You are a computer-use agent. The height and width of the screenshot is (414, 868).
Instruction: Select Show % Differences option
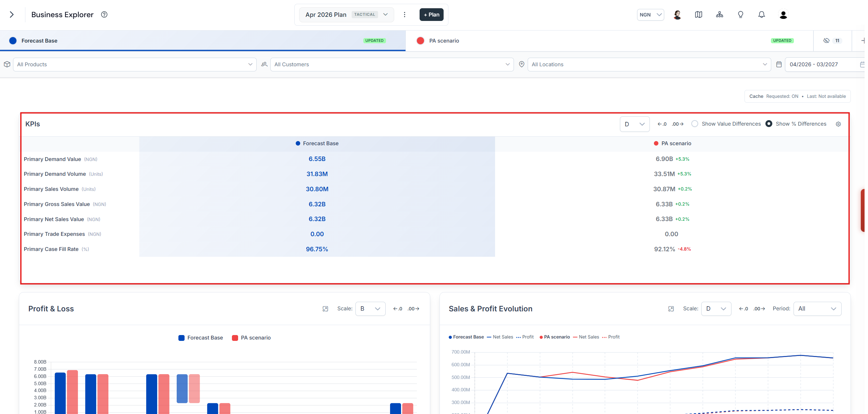click(x=796, y=124)
